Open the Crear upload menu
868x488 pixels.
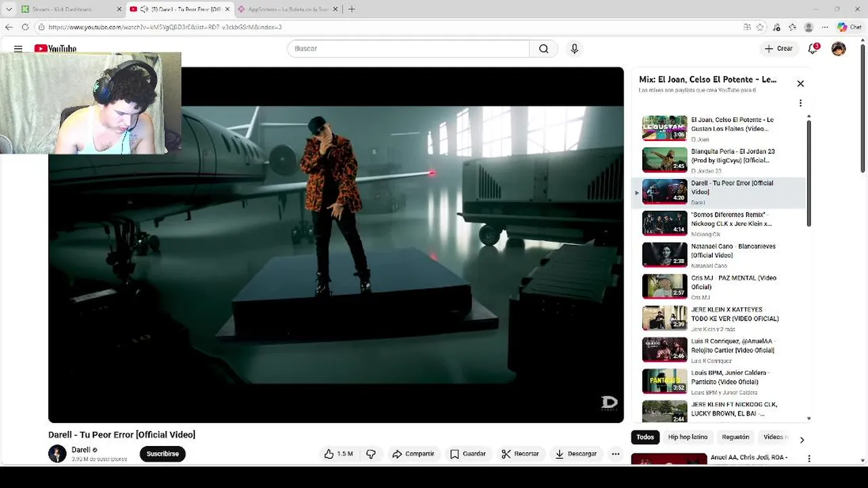(x=779, y=49)
